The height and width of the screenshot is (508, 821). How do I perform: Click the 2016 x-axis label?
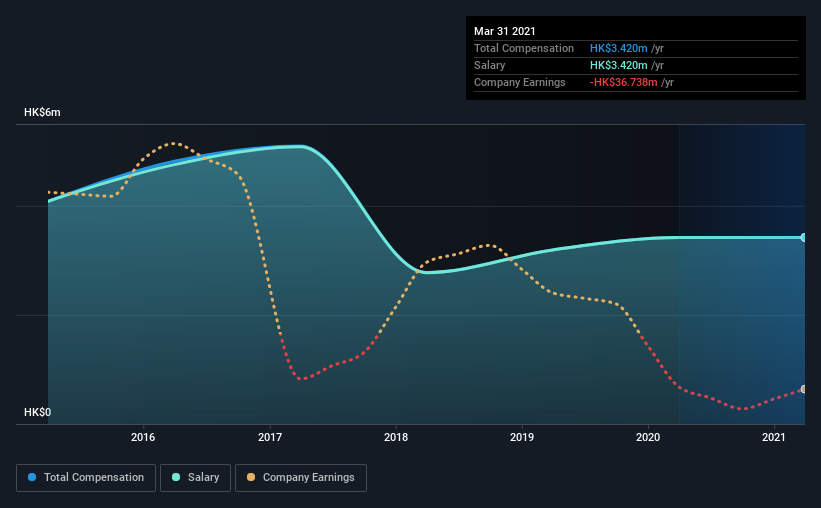143,437
